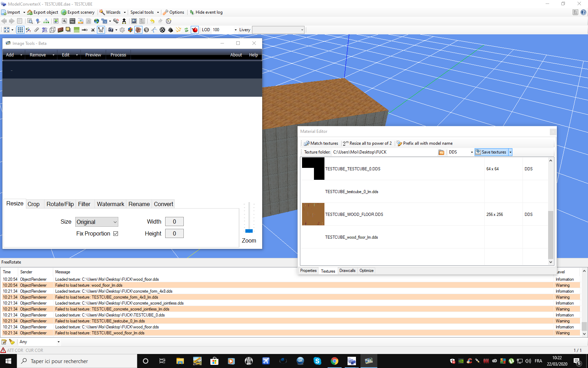Click Hide event log button

click(206, 12)
